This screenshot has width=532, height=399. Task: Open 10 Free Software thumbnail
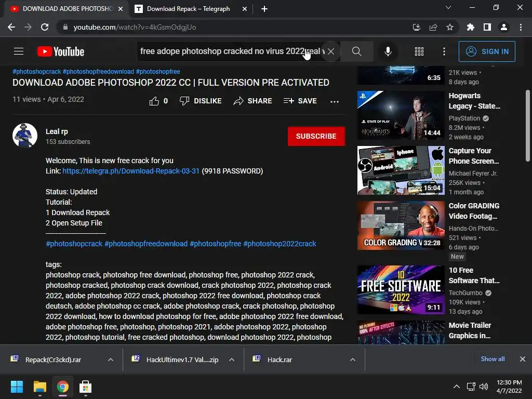coord(401,290)
